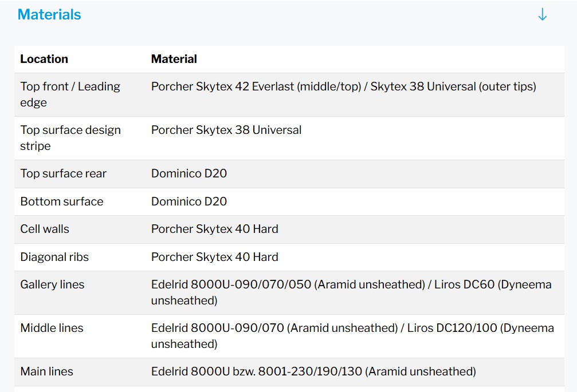The image size is (577, 392).
Task: Select the Top surface rear cell
Action: pyautogui.click(x=63, y=174)
